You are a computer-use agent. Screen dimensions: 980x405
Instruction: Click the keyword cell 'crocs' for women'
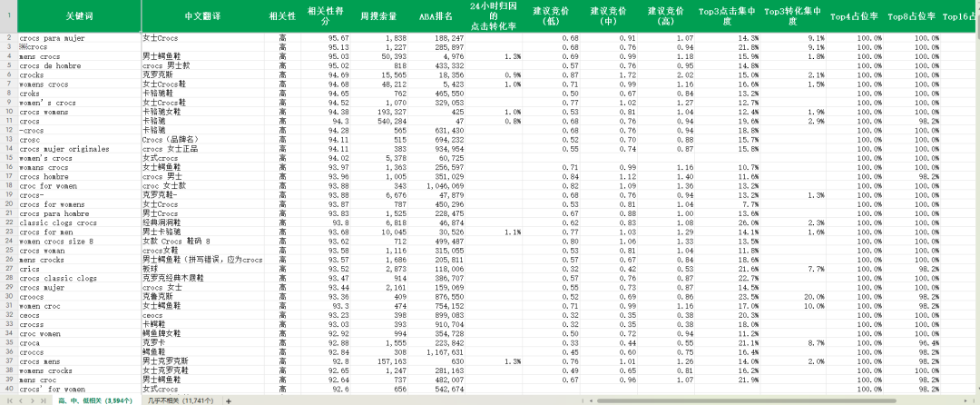coord(79,389)
